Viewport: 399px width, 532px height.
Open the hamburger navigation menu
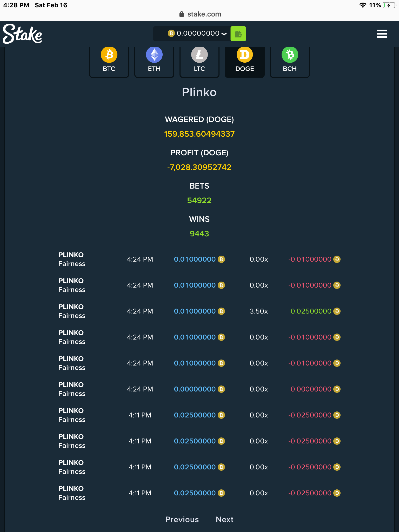click(382, 34)
